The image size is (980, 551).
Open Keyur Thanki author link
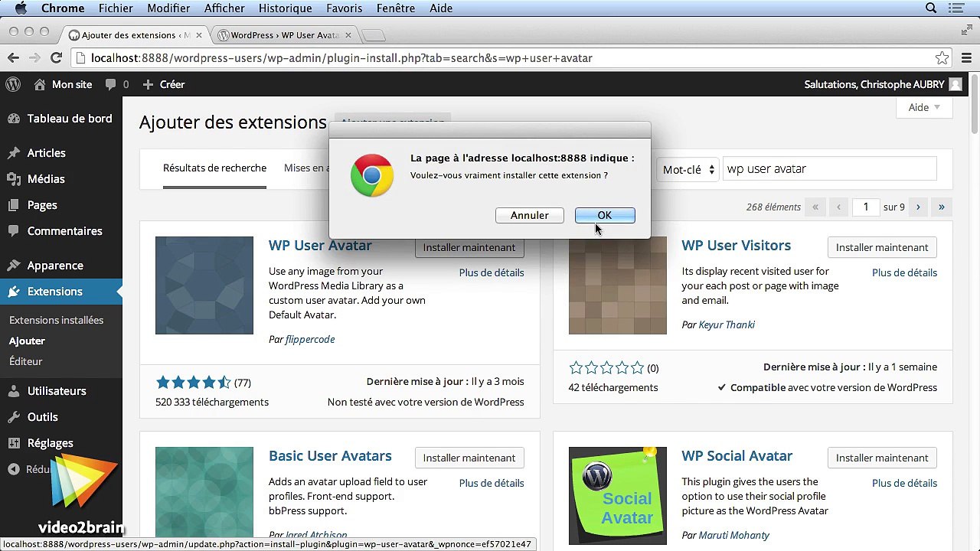[727, 324]
